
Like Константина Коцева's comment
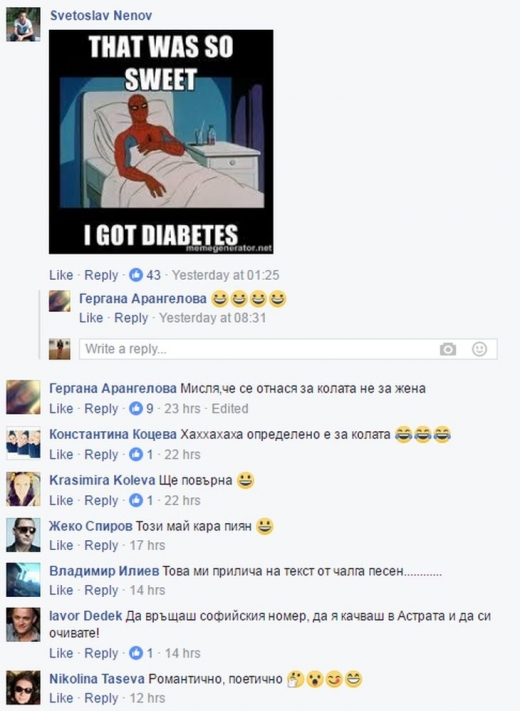pos(61,454)
